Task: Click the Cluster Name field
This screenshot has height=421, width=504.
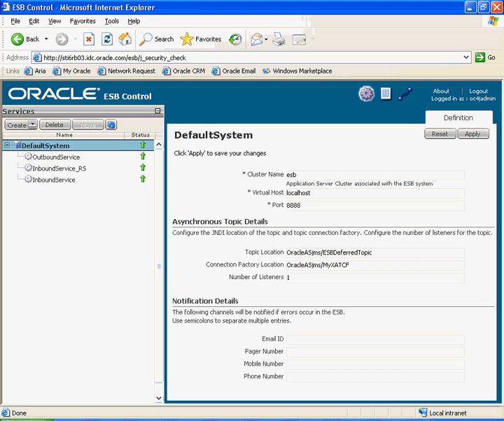Action: 375,175
